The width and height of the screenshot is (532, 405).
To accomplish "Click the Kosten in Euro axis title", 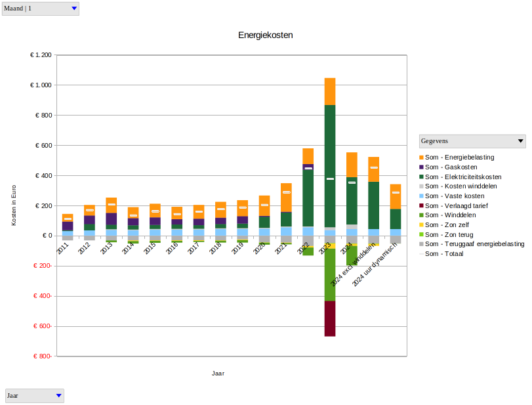I will tap(14, 205).
